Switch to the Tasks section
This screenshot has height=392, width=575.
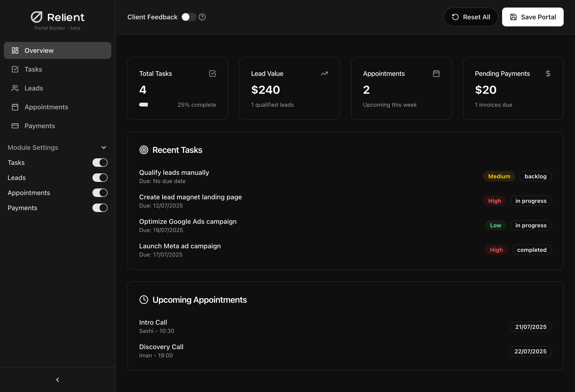pos(33,69)
